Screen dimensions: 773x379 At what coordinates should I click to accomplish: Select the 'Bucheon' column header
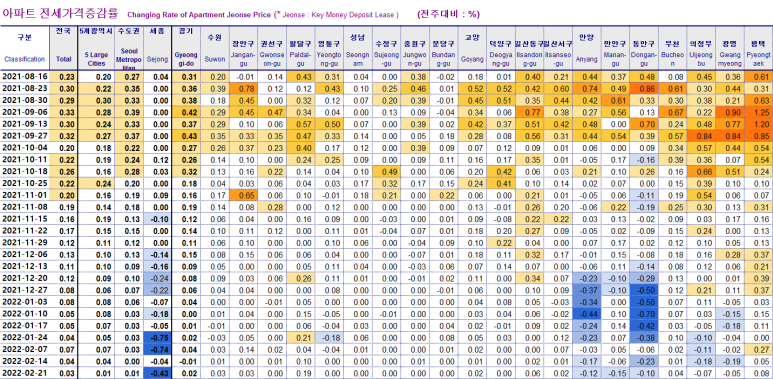click(672, 48)
